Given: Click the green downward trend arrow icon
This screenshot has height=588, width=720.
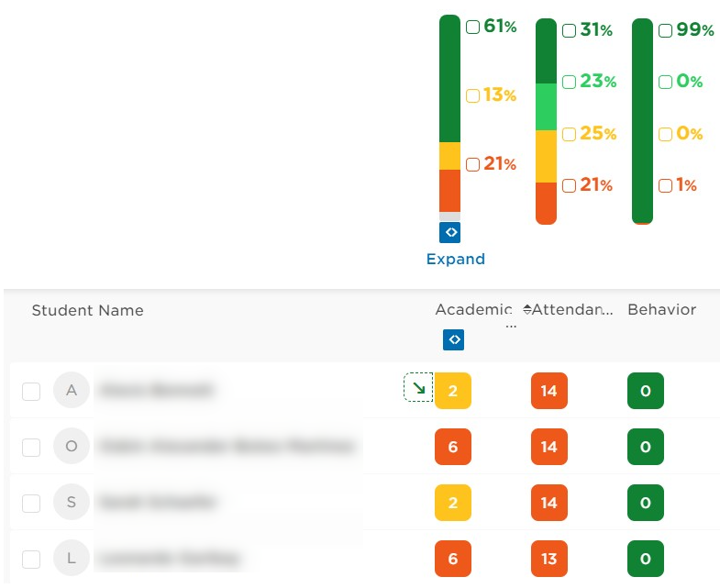Looking at the screenshot, I should (x=418, y=387).
